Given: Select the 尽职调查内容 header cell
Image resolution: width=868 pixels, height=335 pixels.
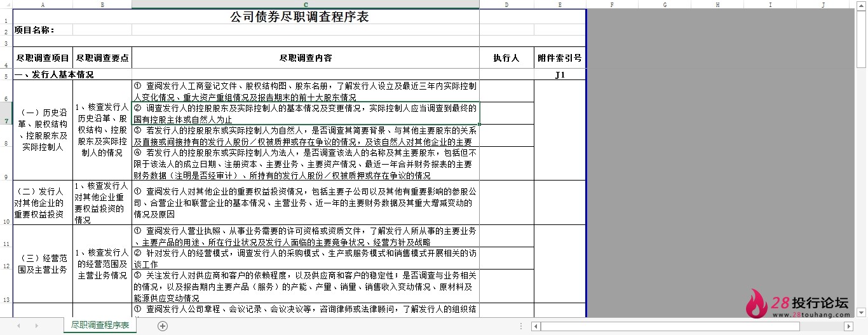Looking at the screenshot, I should [x=306, y=58].
